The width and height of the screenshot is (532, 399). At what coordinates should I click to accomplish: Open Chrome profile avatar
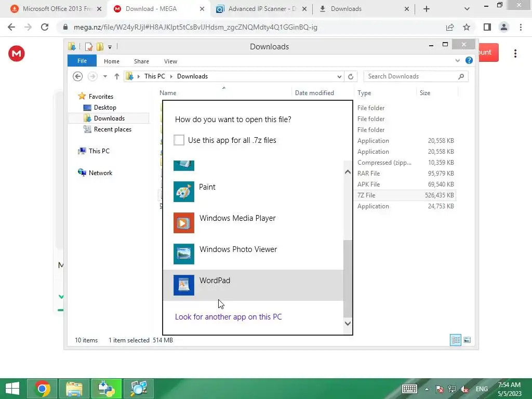504,27
